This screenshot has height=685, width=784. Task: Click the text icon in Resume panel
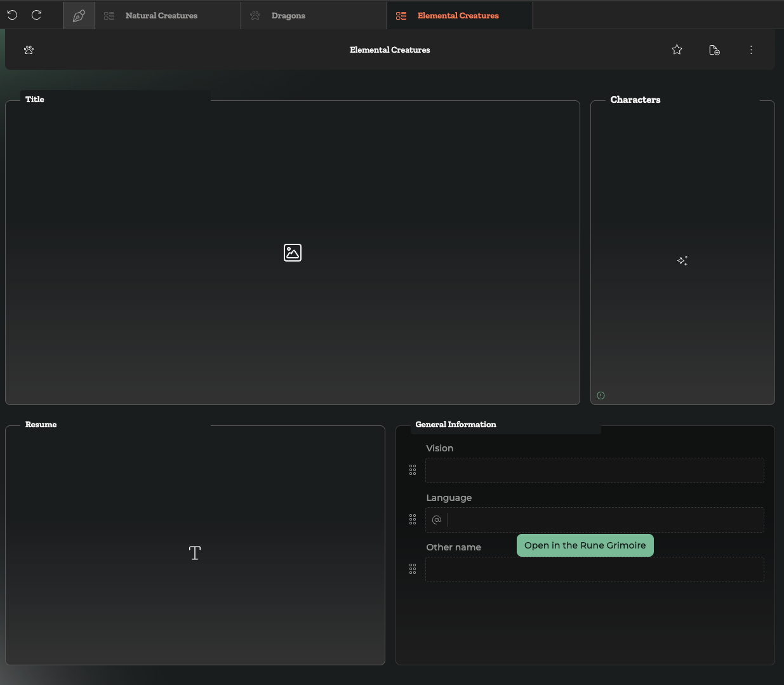pos(195,553)
